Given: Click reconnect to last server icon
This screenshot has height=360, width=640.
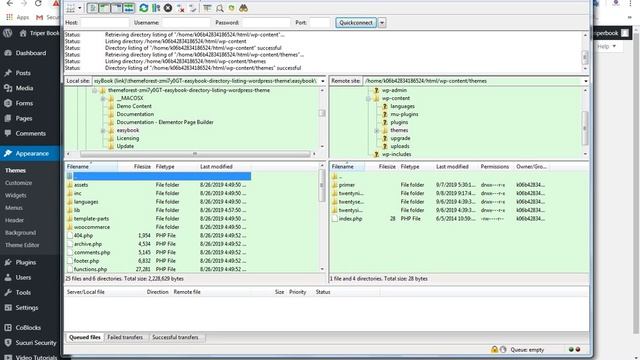Looking at the screenshot, I should click(x=193, y=8).
